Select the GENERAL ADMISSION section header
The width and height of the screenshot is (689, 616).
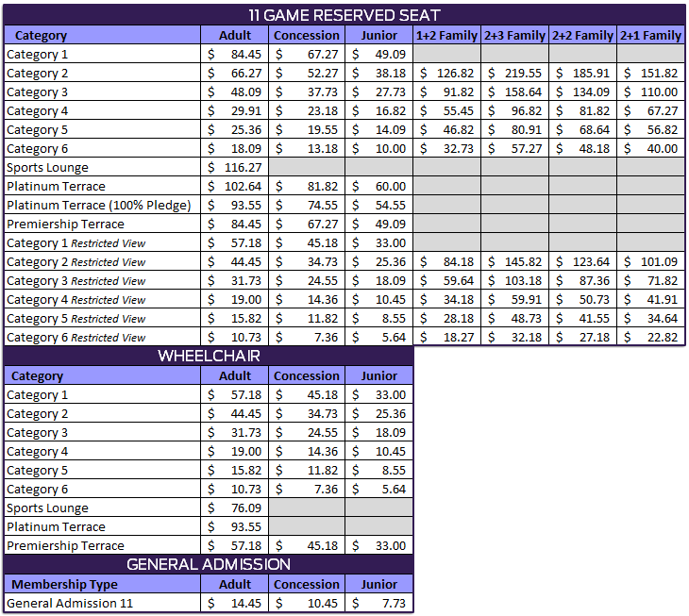click(209, 564)
